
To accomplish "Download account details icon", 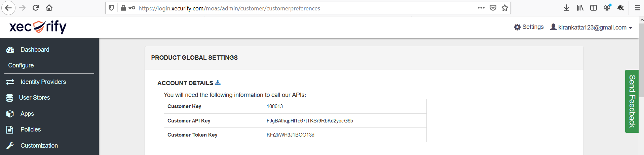I will (x=218, y=83).
